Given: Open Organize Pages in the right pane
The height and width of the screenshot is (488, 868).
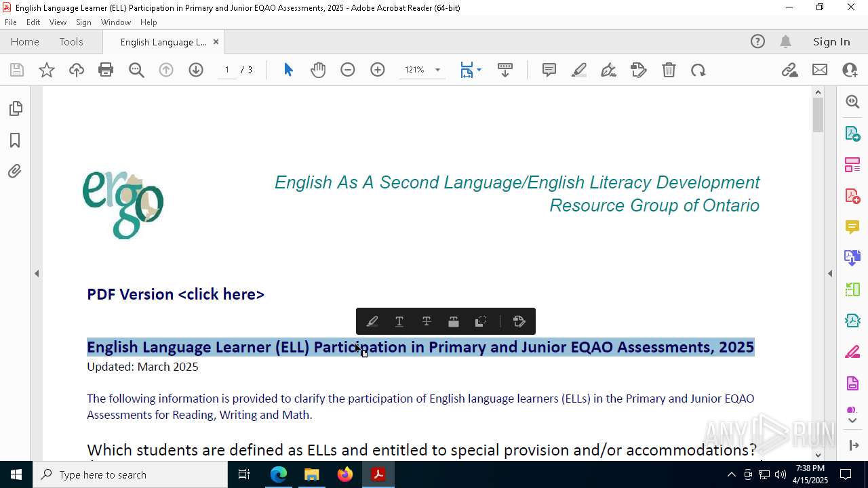Looking at the screenshot, I should pos(852,165).
